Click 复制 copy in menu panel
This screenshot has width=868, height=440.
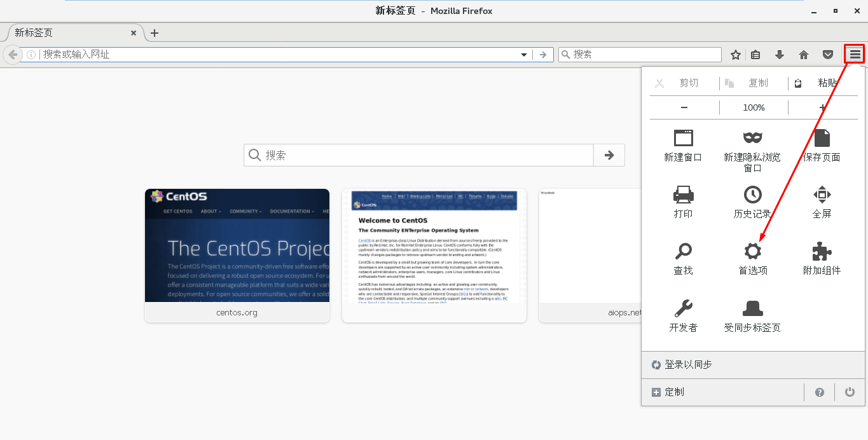754,83
